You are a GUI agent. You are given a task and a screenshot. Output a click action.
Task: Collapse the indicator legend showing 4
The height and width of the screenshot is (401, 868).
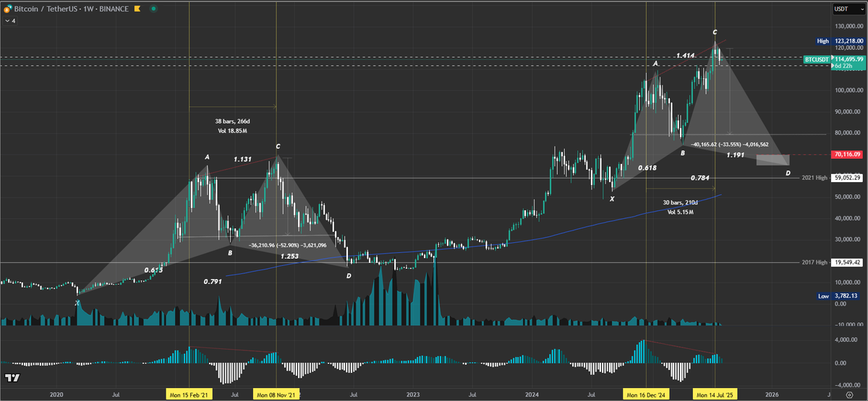pyautogui.click(x=9, y=21)
